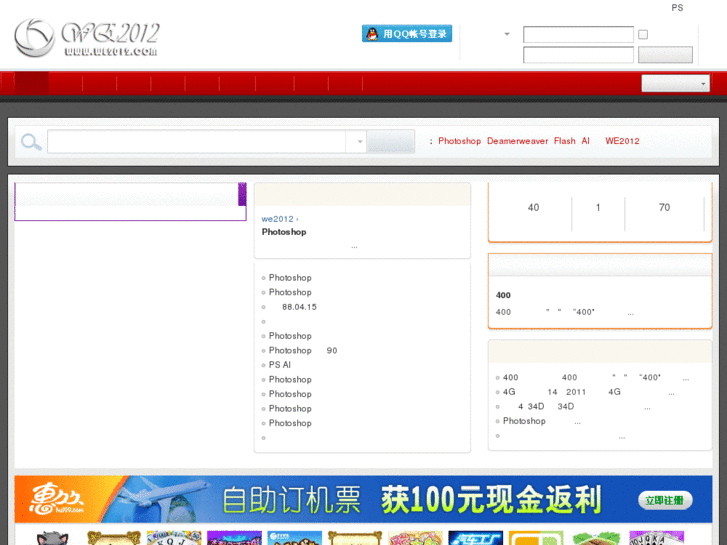Select the highlighted dark-red navigation tab

32,83
